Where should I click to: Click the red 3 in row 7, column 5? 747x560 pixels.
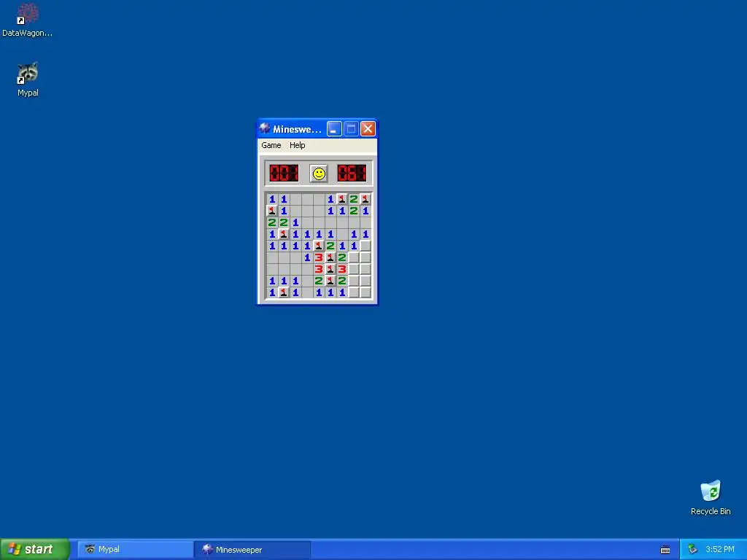(x=319, y=269)
